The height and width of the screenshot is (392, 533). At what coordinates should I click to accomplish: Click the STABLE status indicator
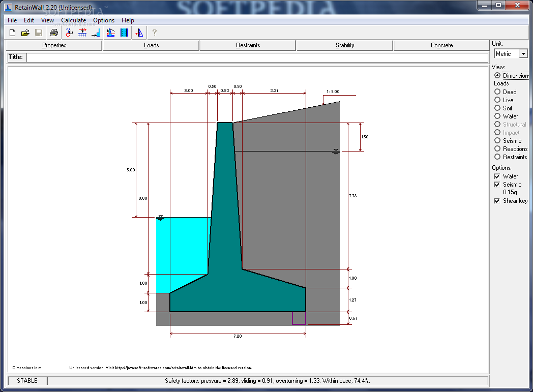click(x=27, y=381)
